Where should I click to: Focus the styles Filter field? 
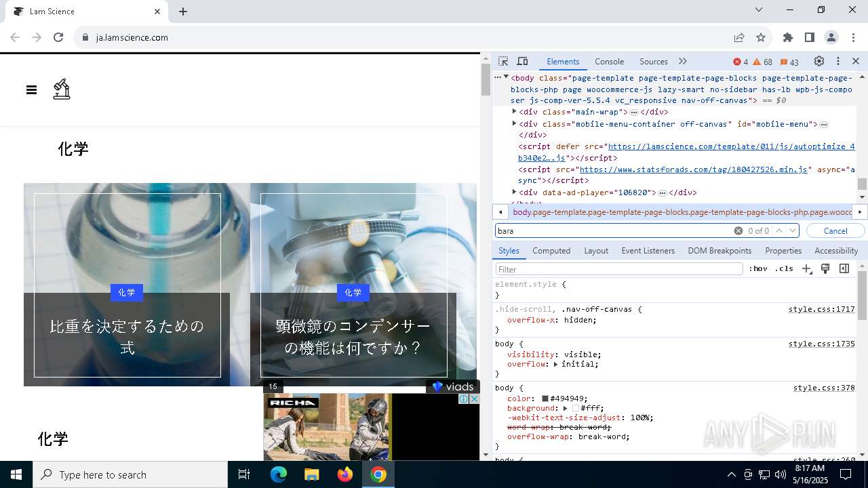point(618,269)
